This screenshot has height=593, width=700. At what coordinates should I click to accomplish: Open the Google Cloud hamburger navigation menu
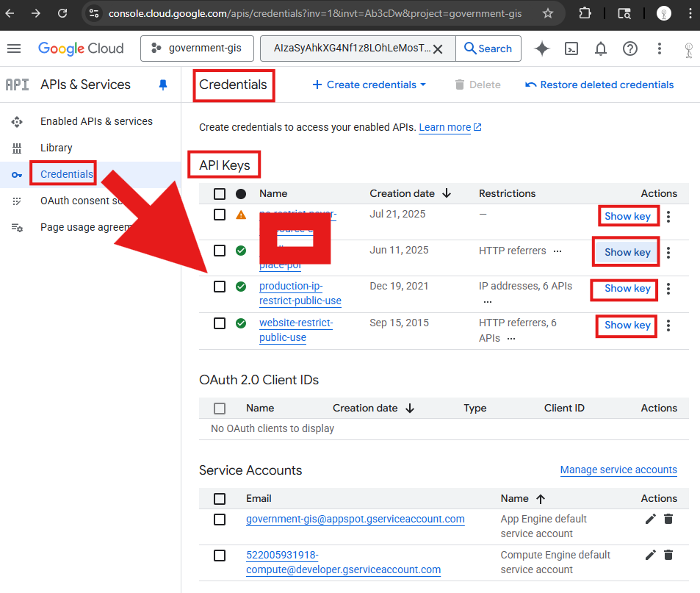click(x=14, y=48)
